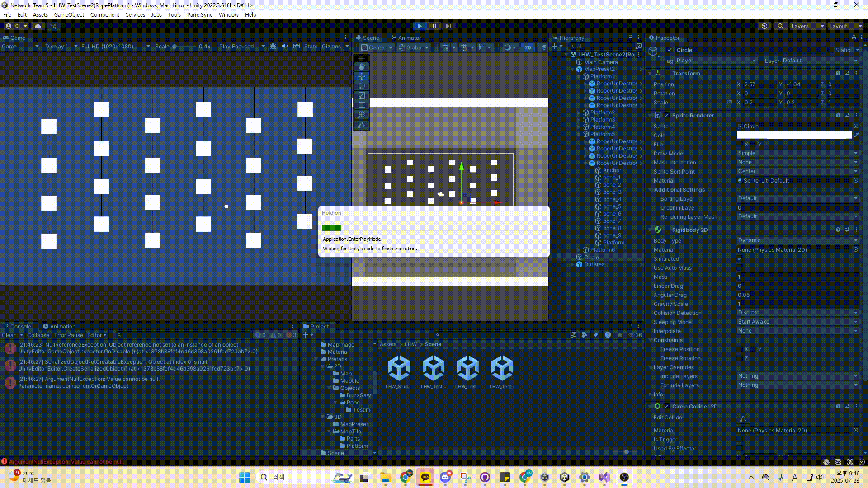Collapse the Platform5 tree item
This screenshot has height=488, width=868.
click(579, 134)
